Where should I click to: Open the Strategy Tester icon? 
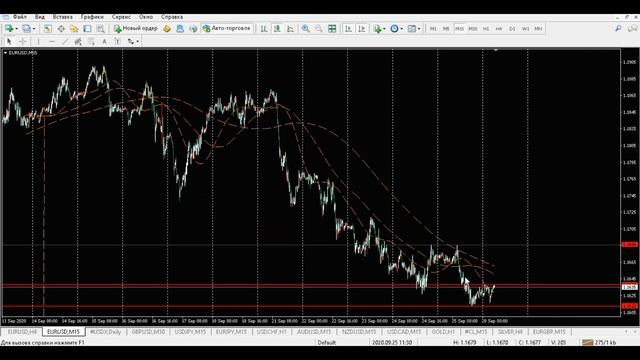(x=100, y=29)
